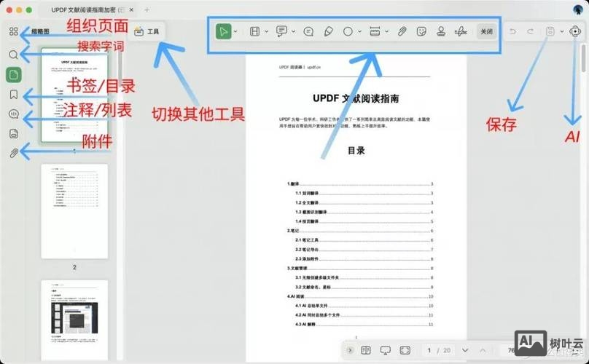Select the measurement ruler tool

[375, 31]
